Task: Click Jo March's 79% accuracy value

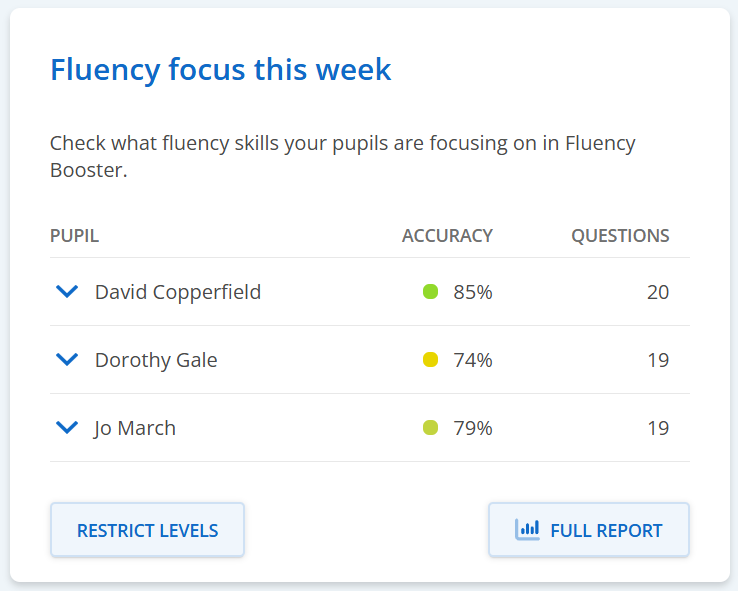Action: (473, 428)
